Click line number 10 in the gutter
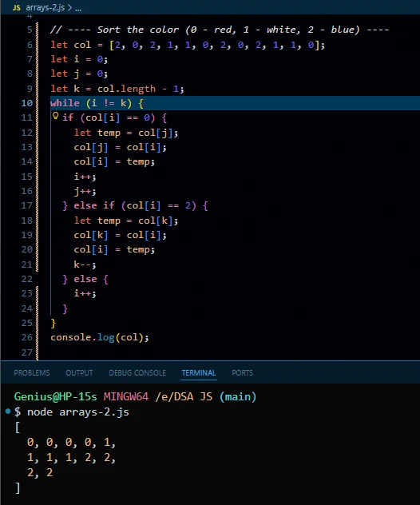Screen dimensions: 420x505 [27, 103]
